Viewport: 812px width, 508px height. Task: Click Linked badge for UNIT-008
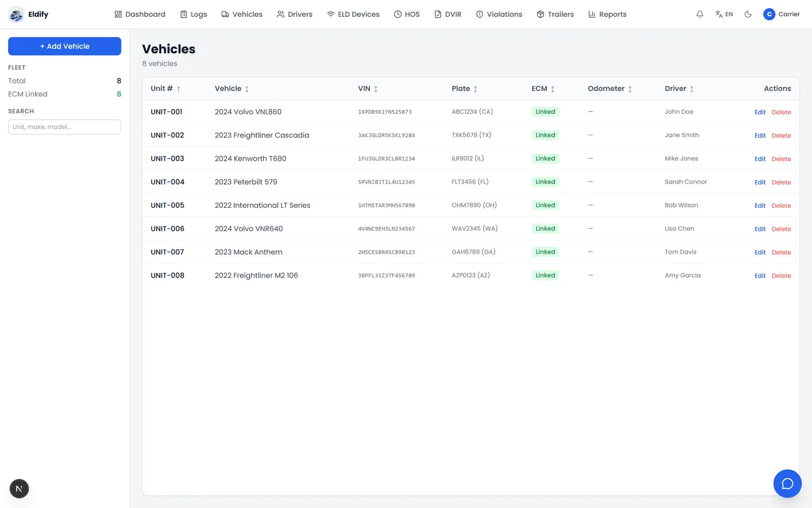[x=545, y=275]
